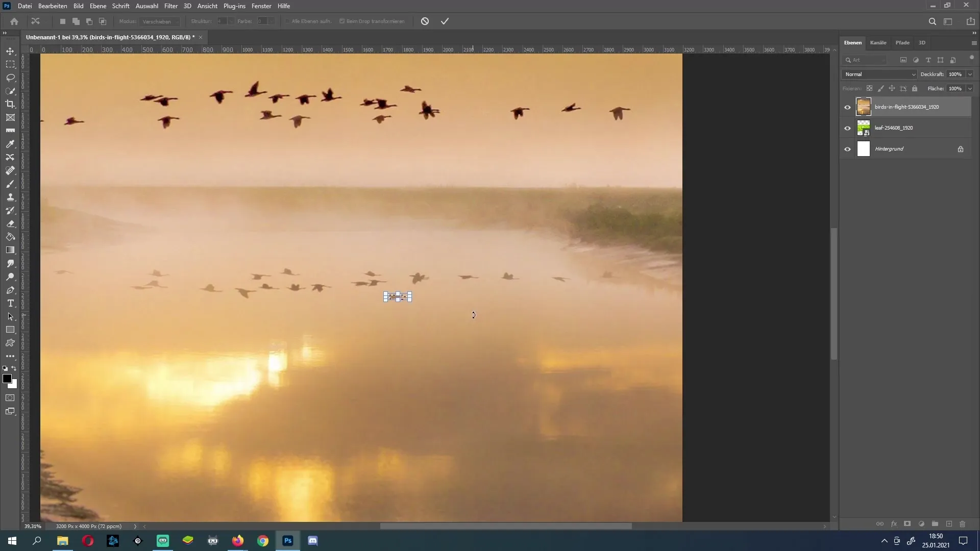The height and width of the screenshot is (551, 980).
Task: Select the Rectangle shape tool
Action: click(x=10, y=330)
